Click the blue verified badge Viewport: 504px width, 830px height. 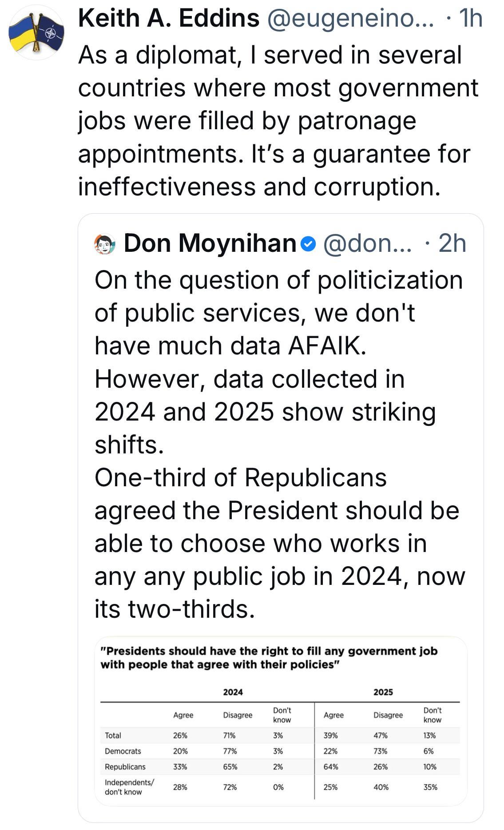click(308, 244)
